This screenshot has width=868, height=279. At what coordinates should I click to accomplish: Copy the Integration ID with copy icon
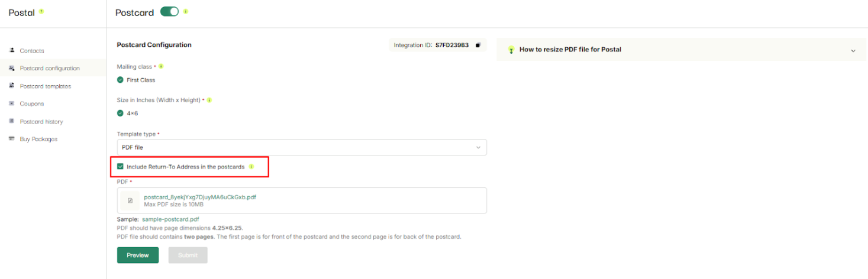pos(478,45)
